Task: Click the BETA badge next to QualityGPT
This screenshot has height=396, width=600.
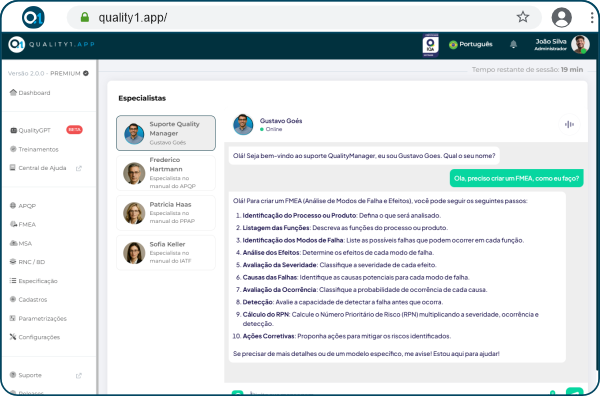Action: tap(74, 130)
